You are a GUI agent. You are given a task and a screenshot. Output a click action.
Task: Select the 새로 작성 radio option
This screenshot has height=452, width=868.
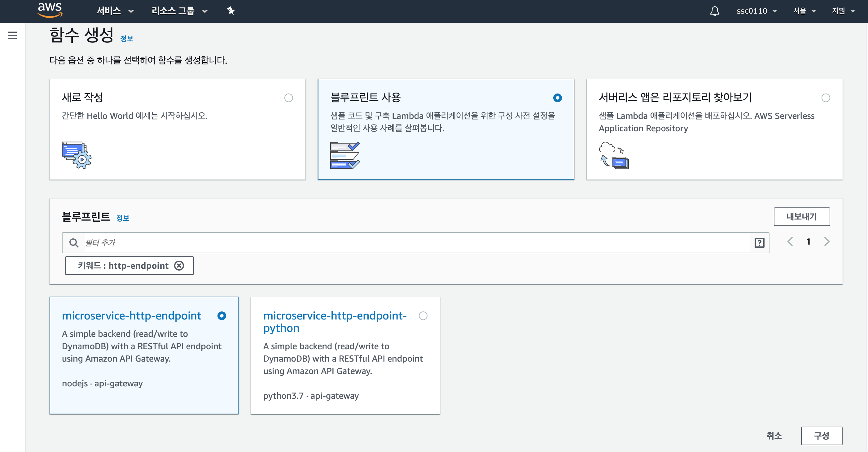click(288, 98)
